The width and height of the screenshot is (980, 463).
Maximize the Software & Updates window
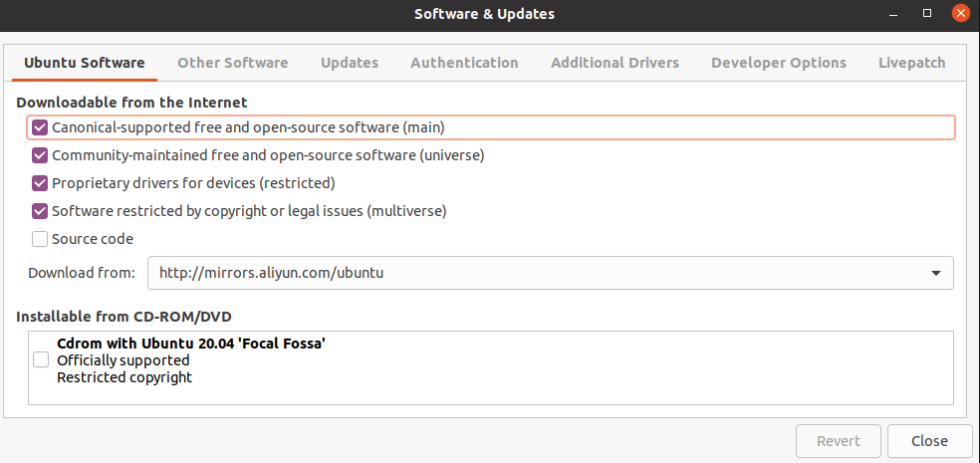(x=927, y=13)
